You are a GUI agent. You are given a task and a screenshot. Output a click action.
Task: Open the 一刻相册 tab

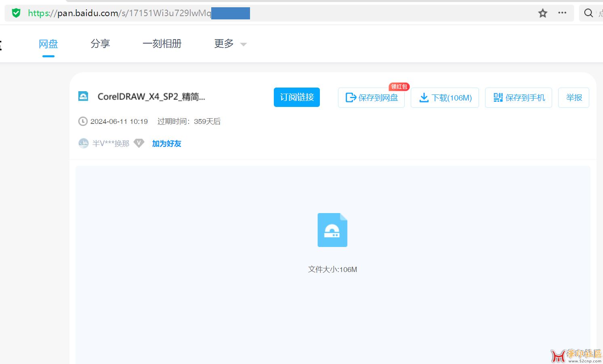click(162, 44)
